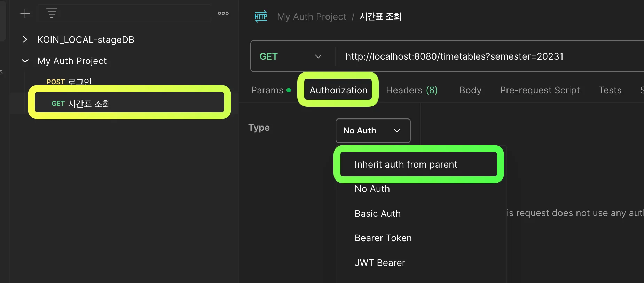
Task: Switch to the Params tab
Action: click(267, 90)
